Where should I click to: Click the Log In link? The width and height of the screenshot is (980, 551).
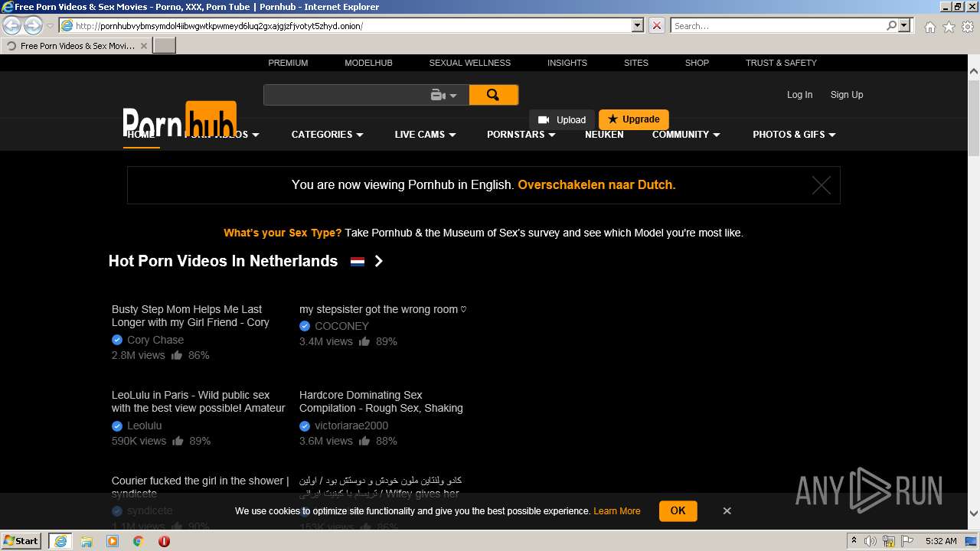799,95
